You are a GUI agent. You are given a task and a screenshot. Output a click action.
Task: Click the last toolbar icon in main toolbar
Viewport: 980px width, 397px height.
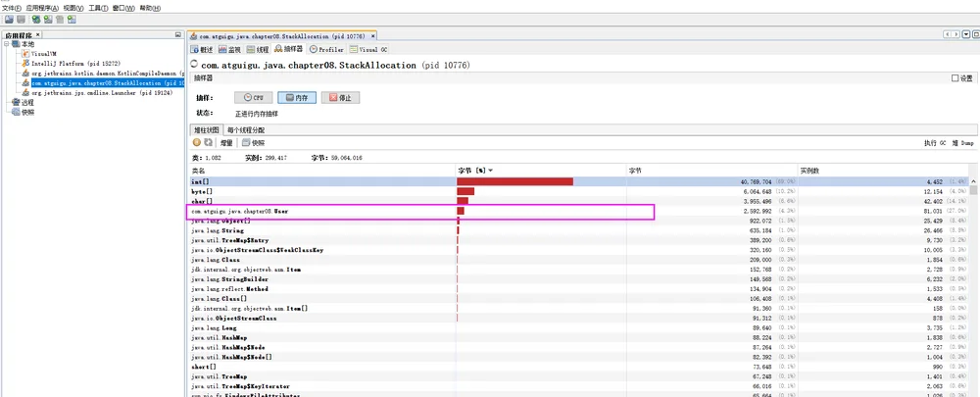[x=72, y=20]
